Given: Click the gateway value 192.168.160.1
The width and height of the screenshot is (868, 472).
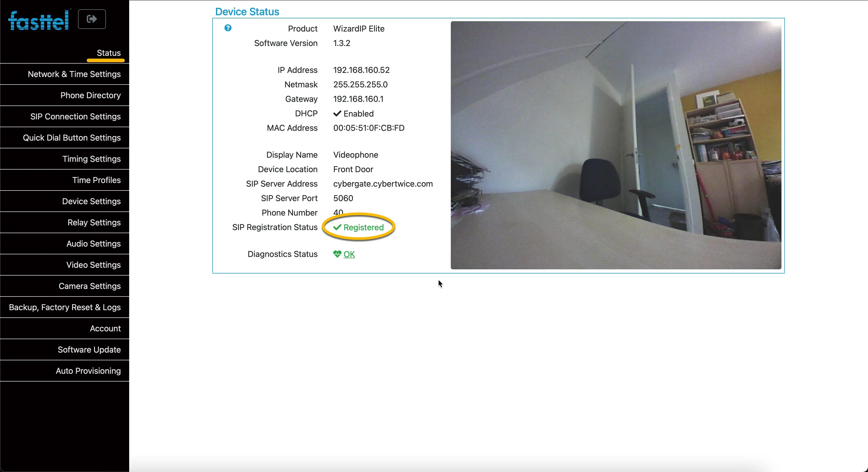Looking at the screenshot, I should click(x=358, y=99).
